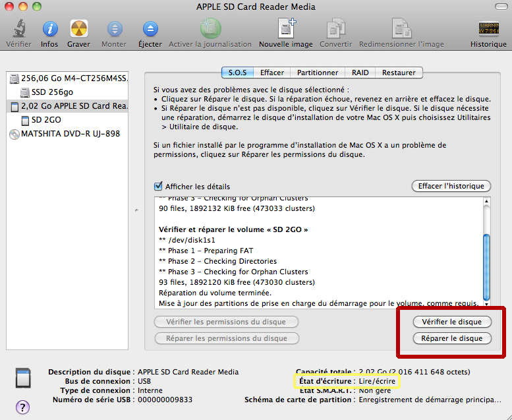Click the Éjecter toolbar icon

pos(150,30)
